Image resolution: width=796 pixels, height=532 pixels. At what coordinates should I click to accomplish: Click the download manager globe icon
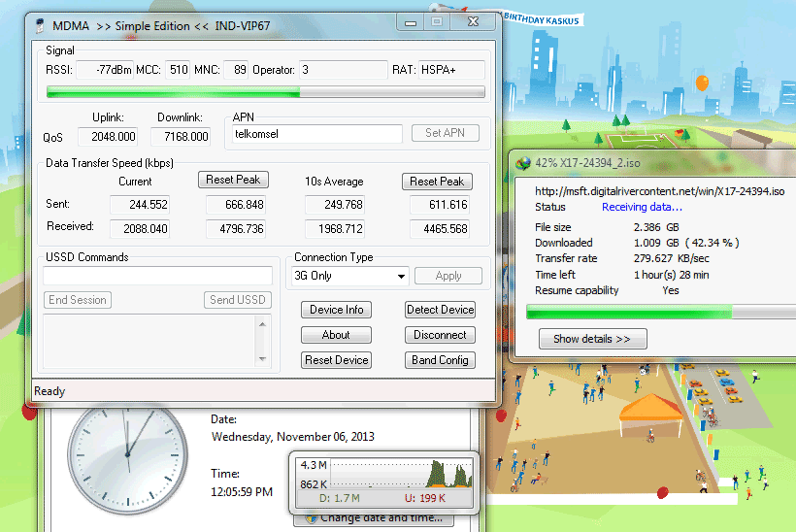523,163
